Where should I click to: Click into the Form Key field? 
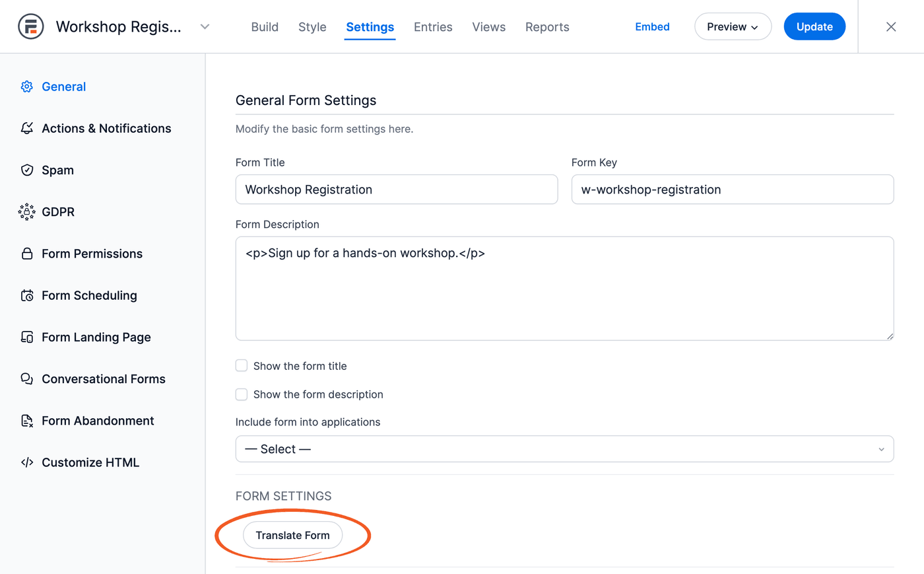click(733, 190)
